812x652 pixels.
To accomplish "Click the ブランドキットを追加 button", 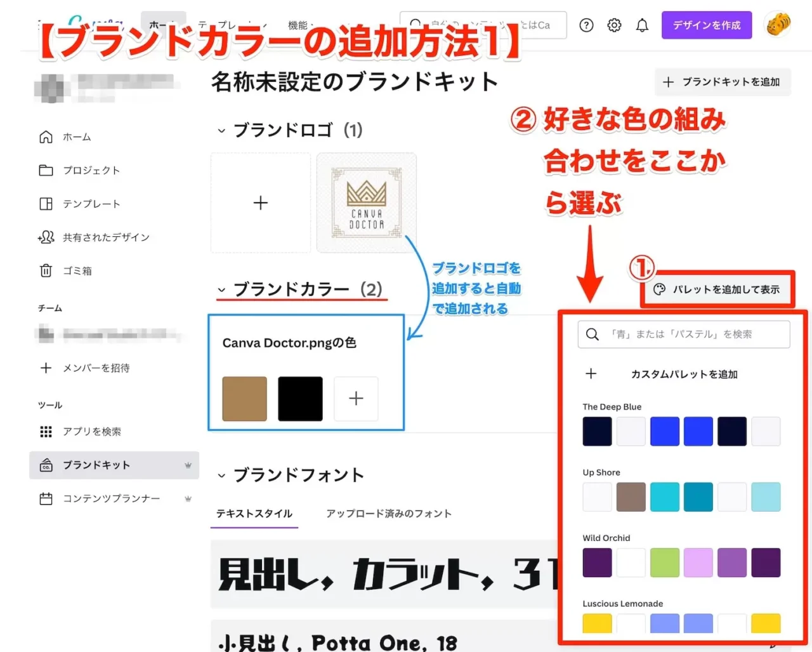I will point(723,82).
